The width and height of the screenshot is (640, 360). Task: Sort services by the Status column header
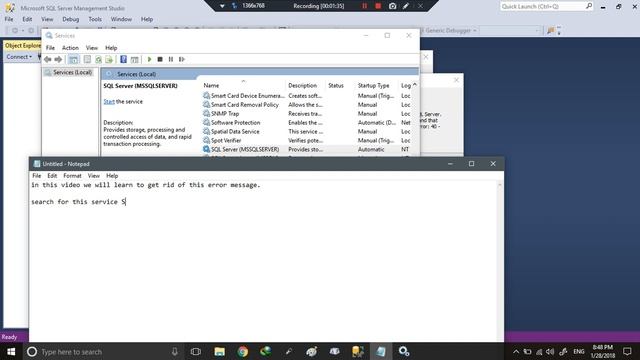pos(340,85)
